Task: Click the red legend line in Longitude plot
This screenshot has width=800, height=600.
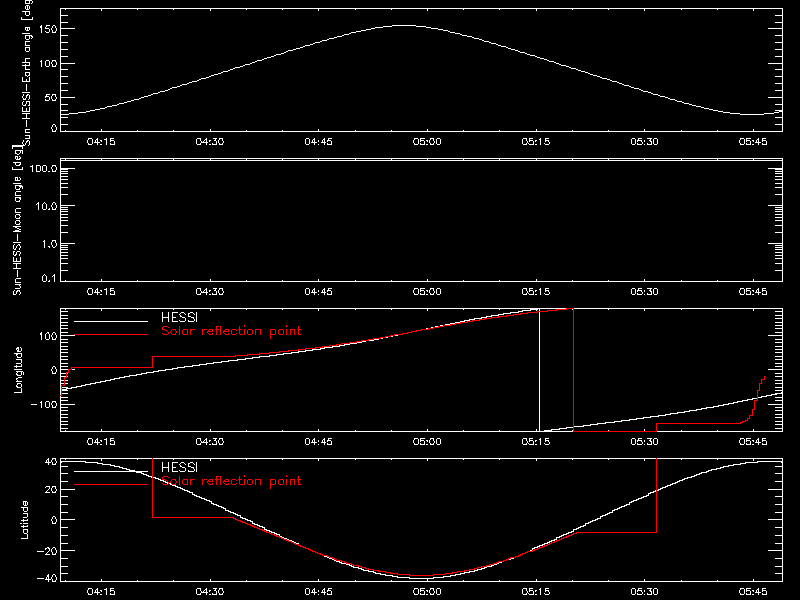Action: click(111, 335)
